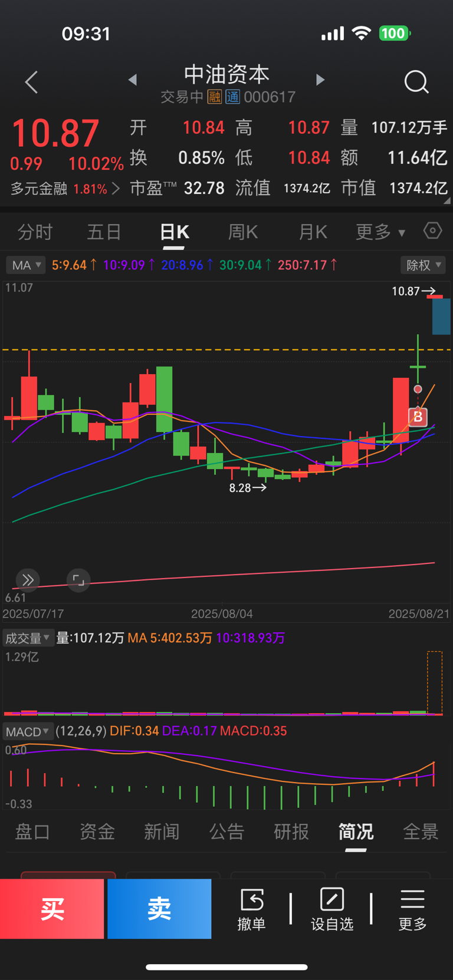Tap the double-chevron expand chart icon
Image resolution: width=453 pixels, height=980 pixels.
click(x=28, y=580)
